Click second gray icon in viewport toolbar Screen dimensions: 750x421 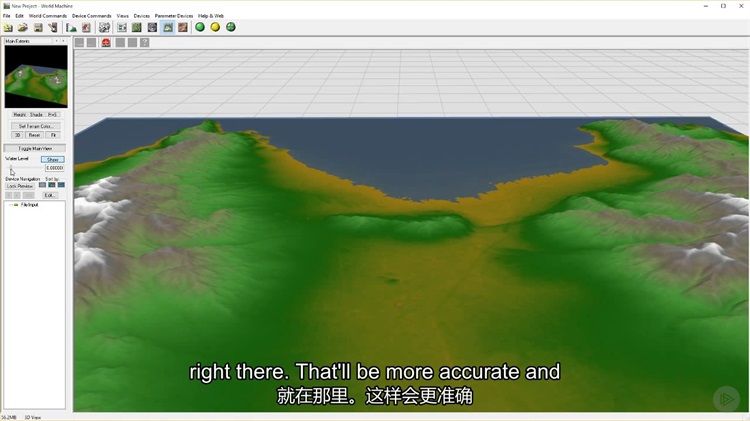click(91, 43)
